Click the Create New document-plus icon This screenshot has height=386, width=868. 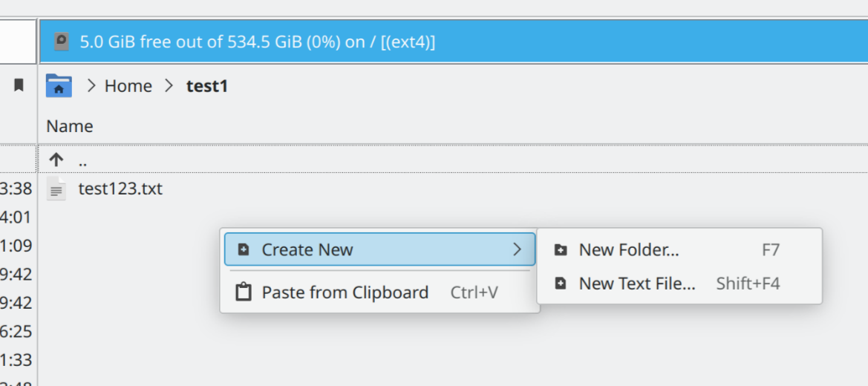pyautogui.click(x=244, y=249)
